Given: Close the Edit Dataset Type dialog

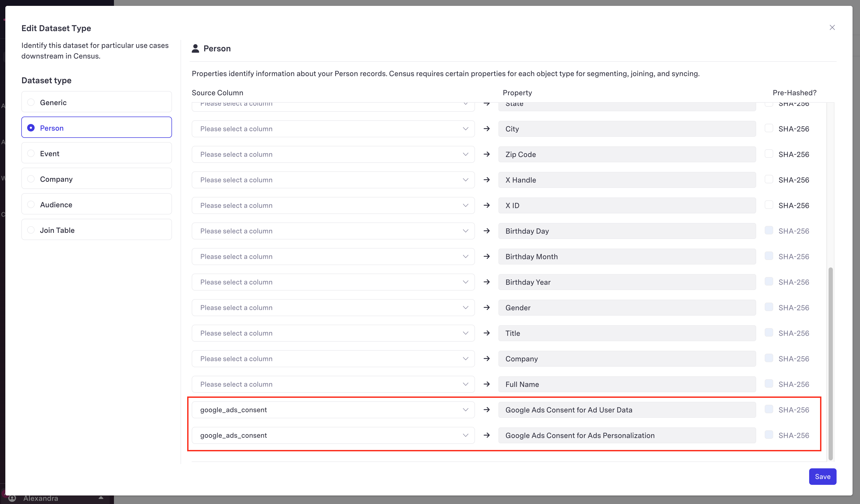Looking at the screenshot, I should tap(832, 28).
